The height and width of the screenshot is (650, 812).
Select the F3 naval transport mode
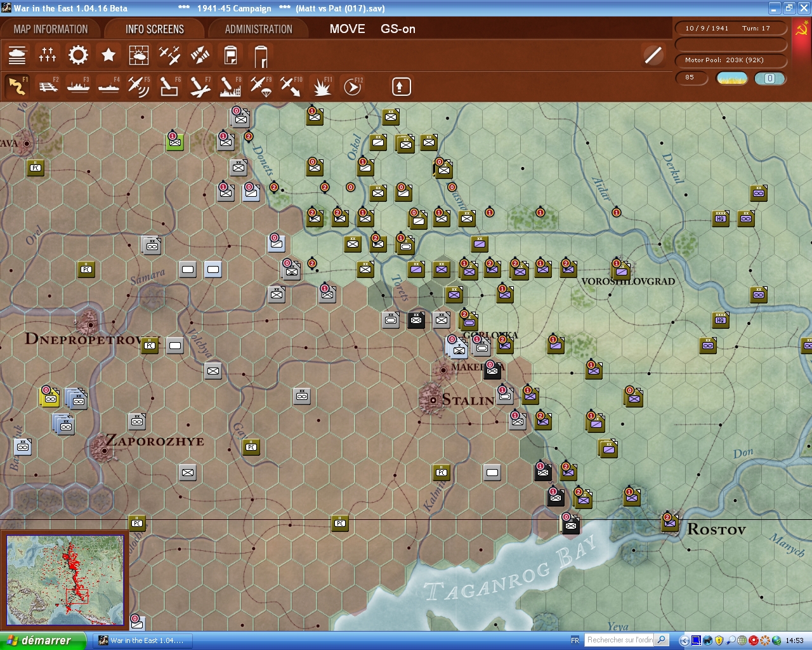coord(79,86)
